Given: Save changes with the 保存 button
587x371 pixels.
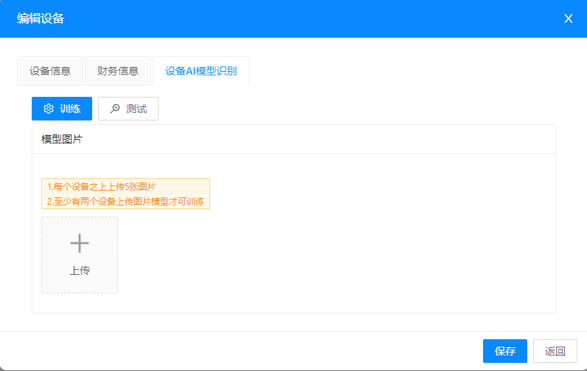Looking at the screenshot, I should pyautogui.click(x=505, y=351).
